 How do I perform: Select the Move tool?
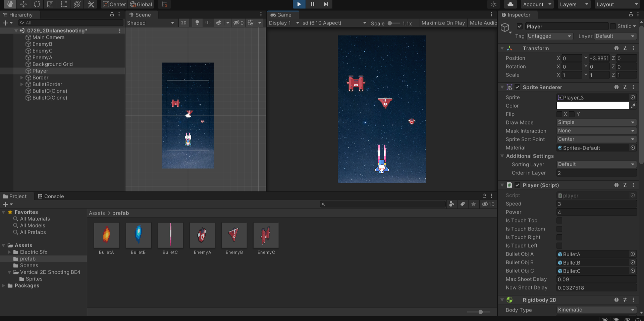point(23,4)
